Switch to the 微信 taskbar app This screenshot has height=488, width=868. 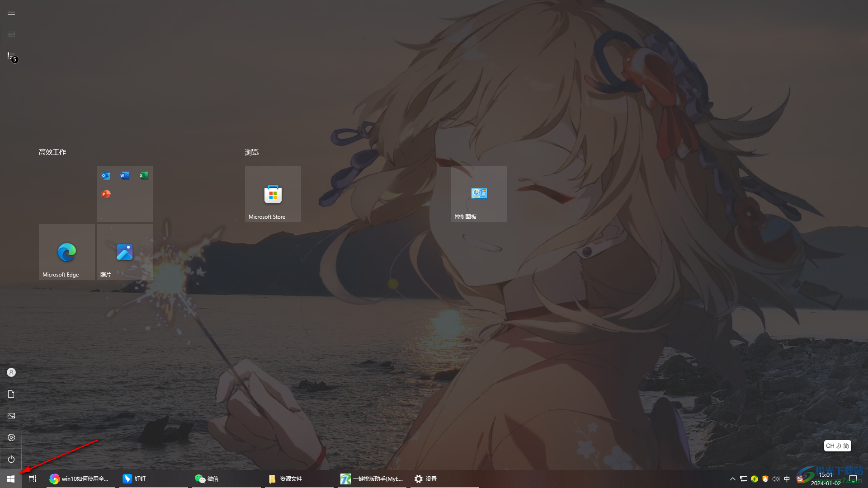tap(226, 479)
